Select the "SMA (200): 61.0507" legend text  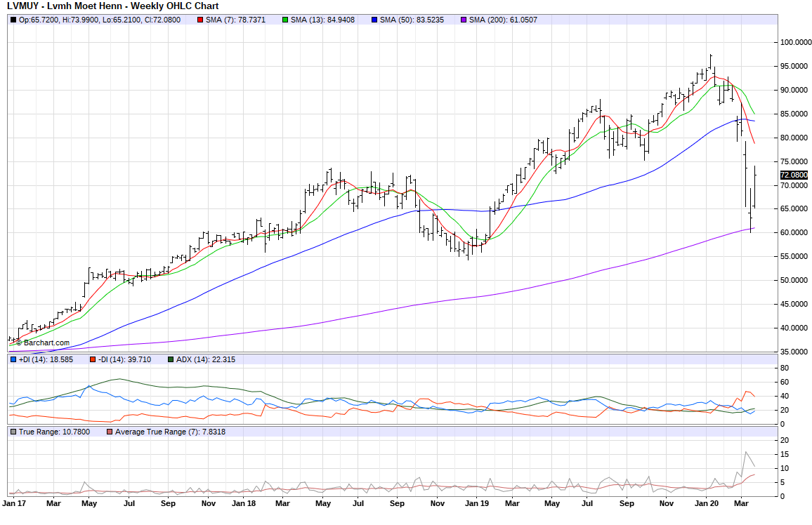pos(504,20)
